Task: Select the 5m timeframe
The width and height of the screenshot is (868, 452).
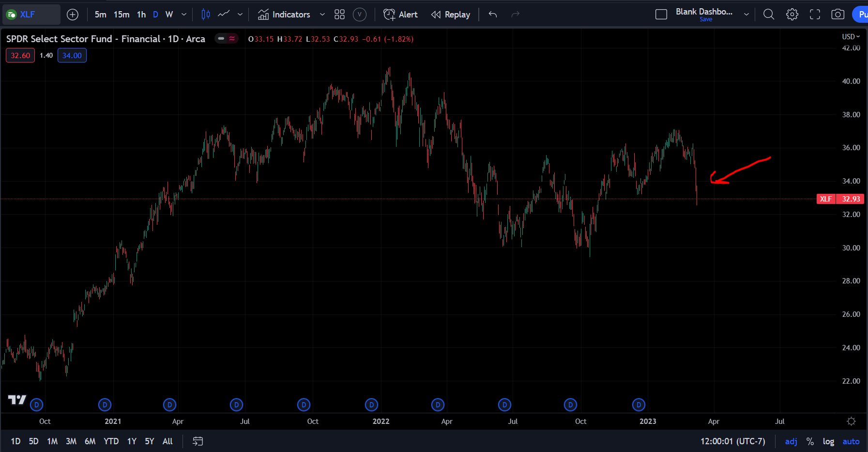Action: pos(101,15)
